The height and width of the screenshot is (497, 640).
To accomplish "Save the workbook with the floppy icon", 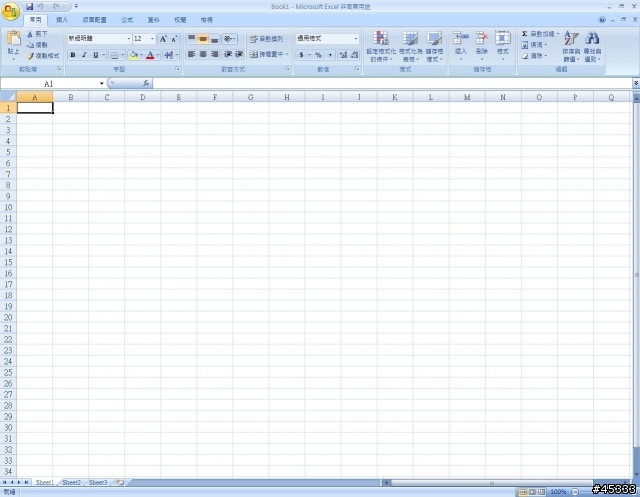I will [x=29, y=7].
